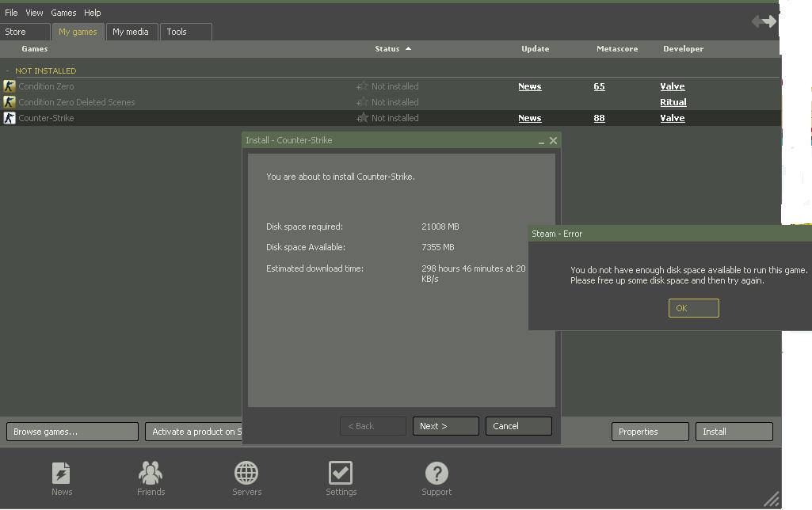
Task: Sort by the Developer column header
Action: (x=683, y=48)
